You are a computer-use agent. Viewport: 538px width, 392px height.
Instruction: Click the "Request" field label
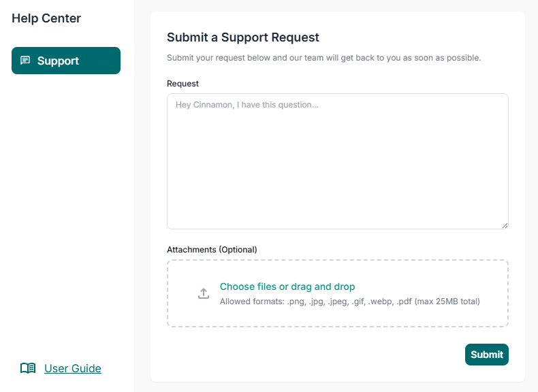[x=183, y=84]
